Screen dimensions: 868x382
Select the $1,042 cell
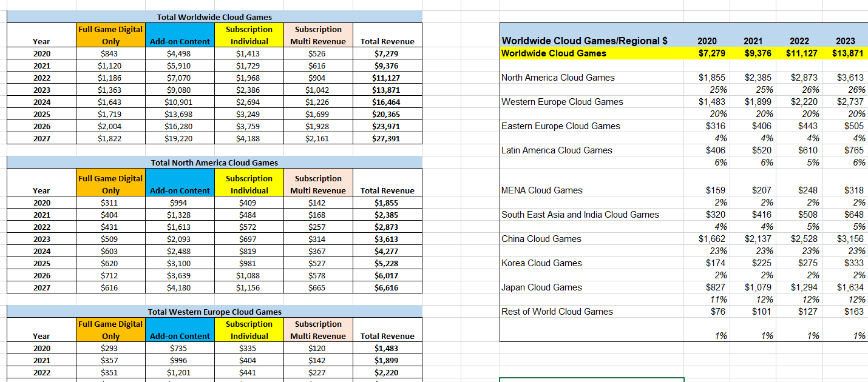click(318, 90)
